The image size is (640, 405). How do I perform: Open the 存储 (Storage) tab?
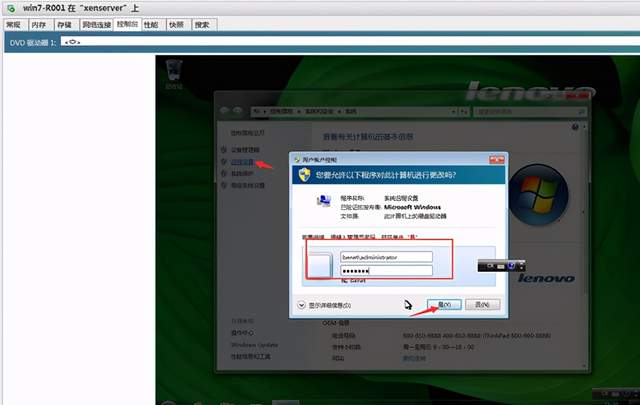[65, 25]
